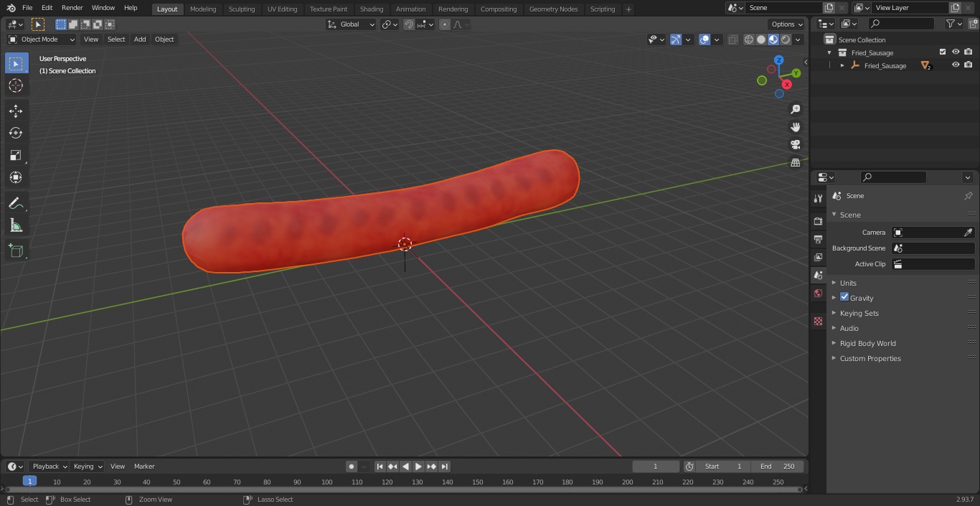
Task: Switch to Rendered viewport shading
Action: tap(786, 39)
